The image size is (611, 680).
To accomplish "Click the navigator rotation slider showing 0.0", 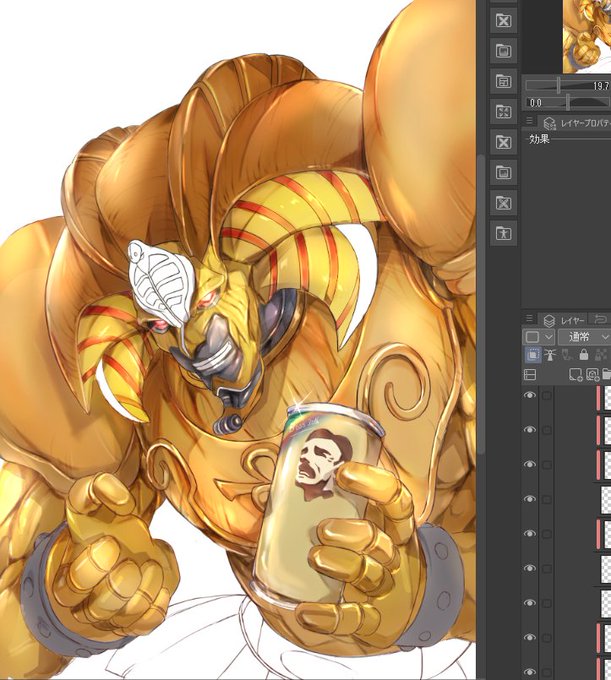I will [x=567, y=103].
